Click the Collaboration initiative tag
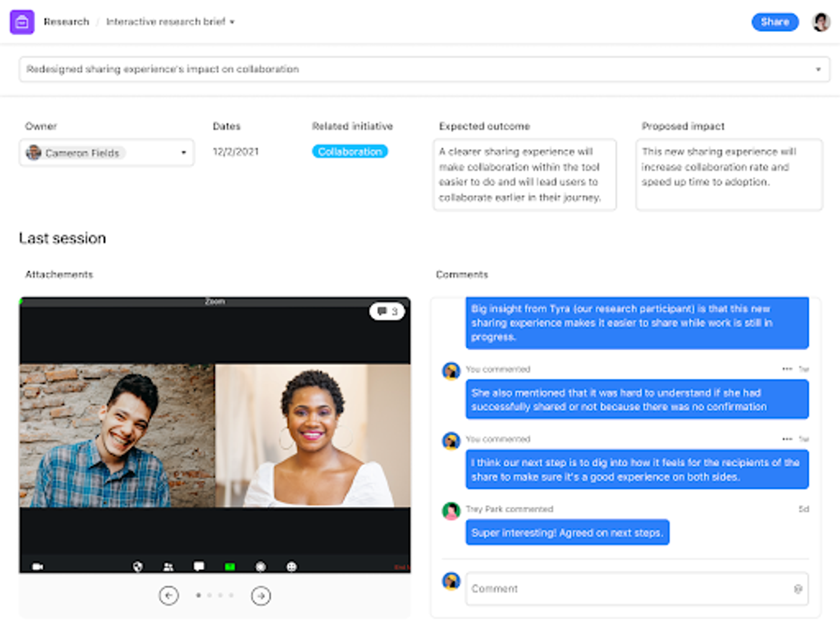 (350, 152)
